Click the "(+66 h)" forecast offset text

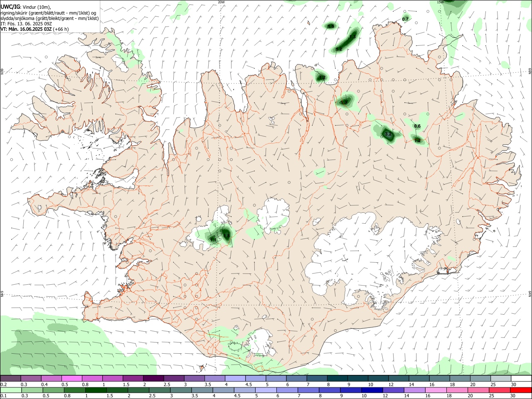point(61,29)
